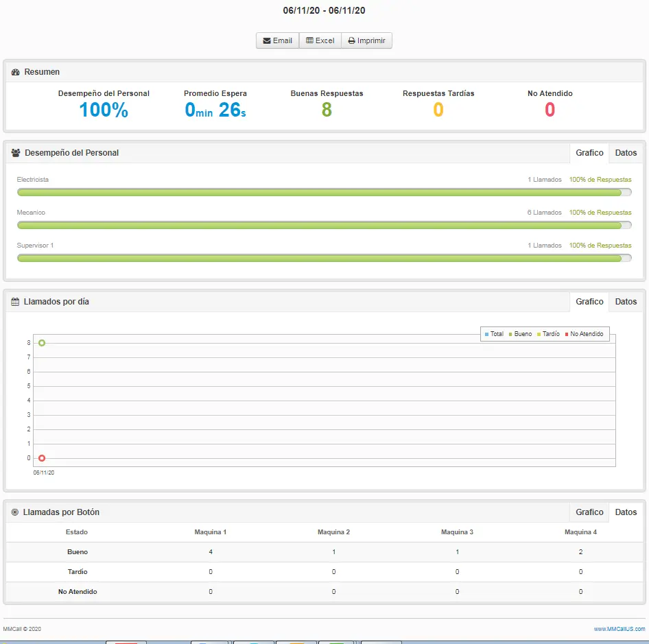Switch to Datos tab in Desempeño del Personal
The image size is (649, 644).
[626, 153]
